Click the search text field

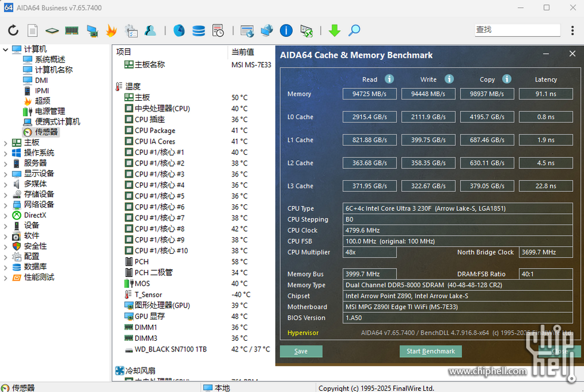[517, 30]
